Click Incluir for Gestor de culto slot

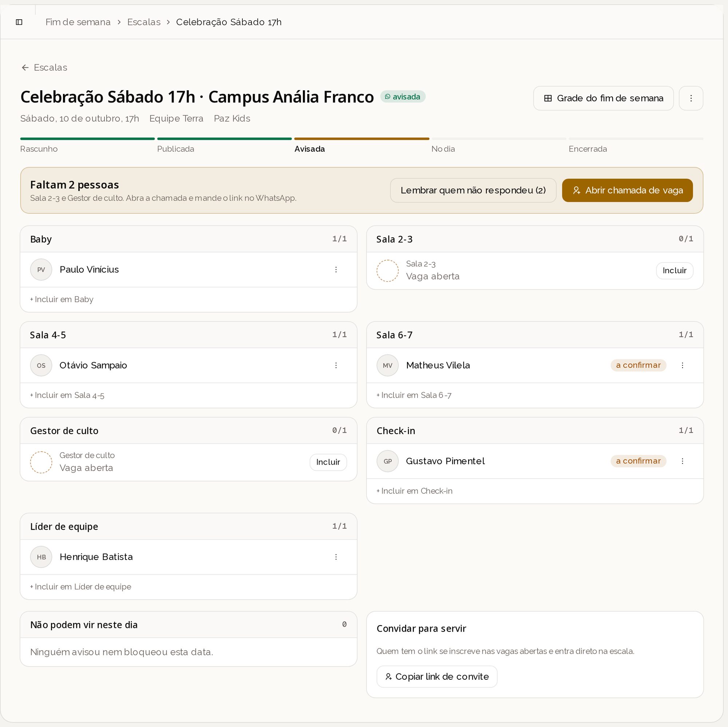point(328,462)
